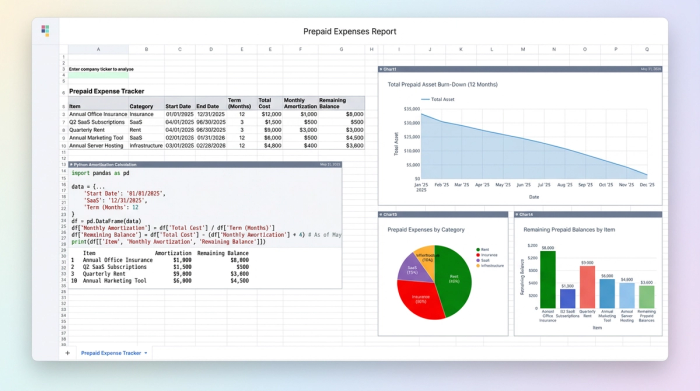Add a new sheet with the plus icon
The width and height of the screenshot is (700, 391).
point(67,353)
